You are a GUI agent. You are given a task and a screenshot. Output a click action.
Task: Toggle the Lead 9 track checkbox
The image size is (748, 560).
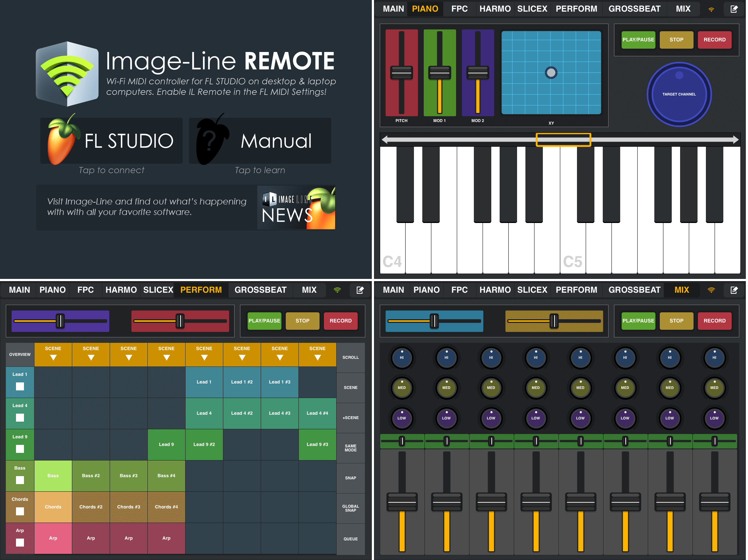pyautogui.click(x=20, y=449)
